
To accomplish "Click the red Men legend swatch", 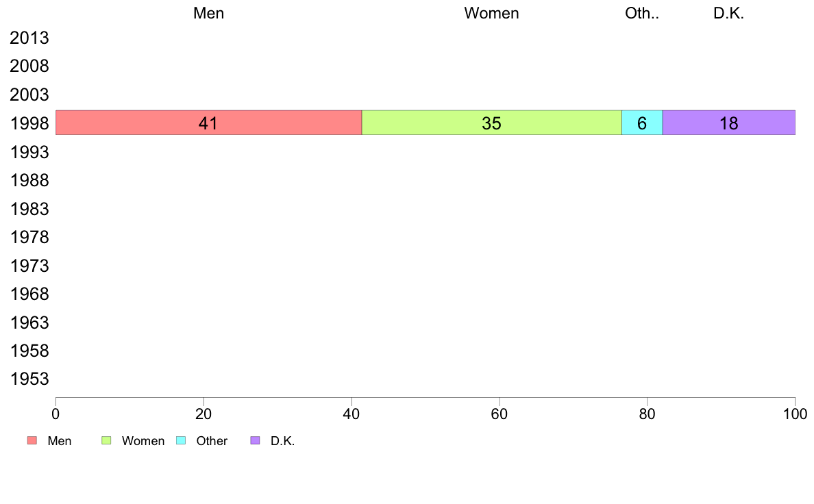I will pyautogui.click(x=32, y=440).
